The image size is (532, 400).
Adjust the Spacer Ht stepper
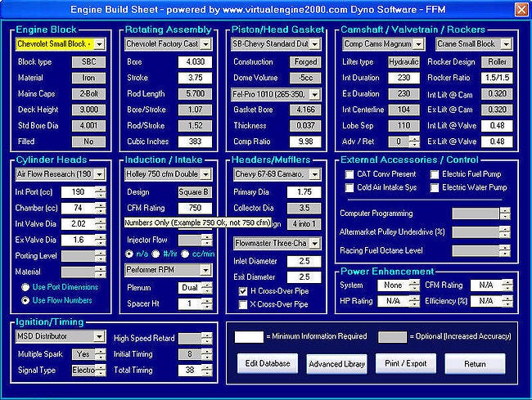tap(206, 303)
